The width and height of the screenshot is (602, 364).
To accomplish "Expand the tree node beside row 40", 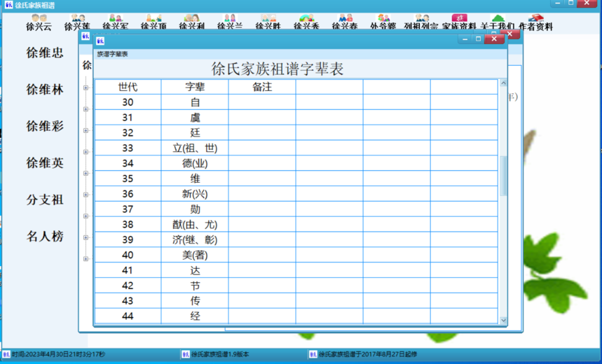I will [x=86, y=259].
